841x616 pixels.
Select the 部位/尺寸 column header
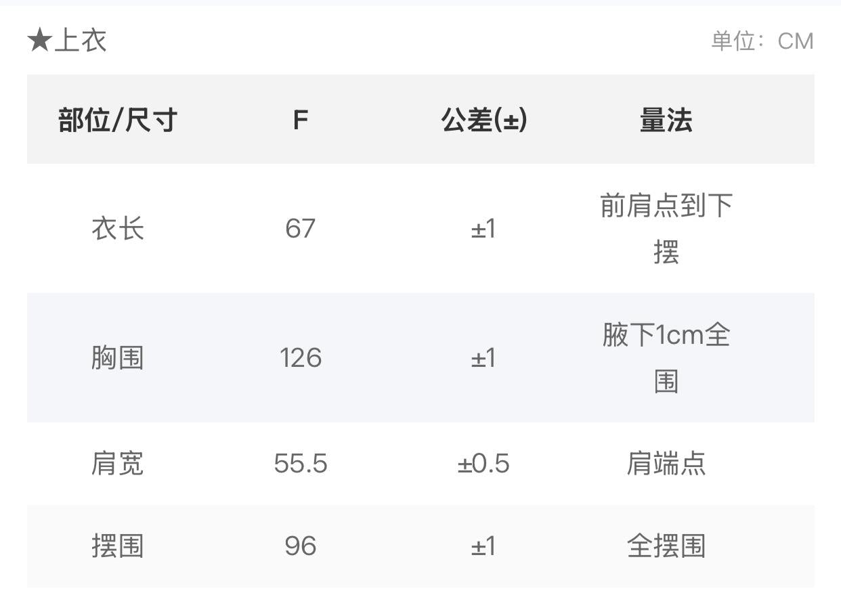(118, 120)
